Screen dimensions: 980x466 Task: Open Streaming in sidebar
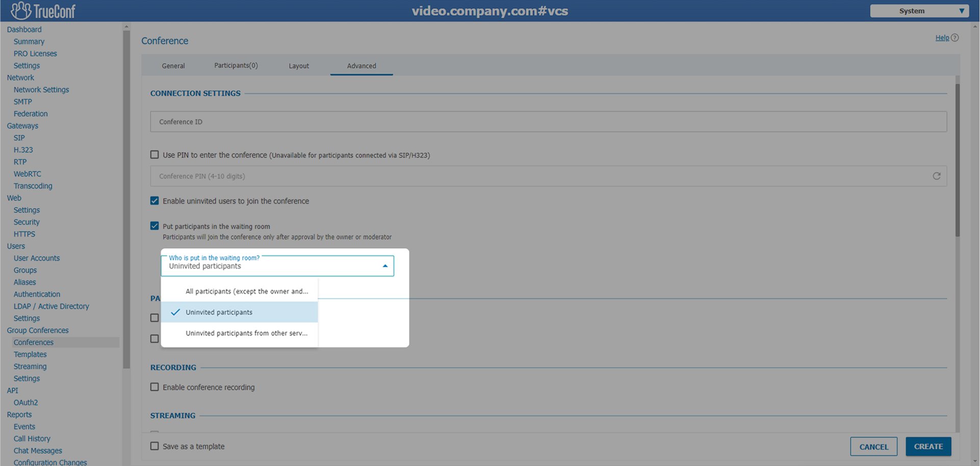point(30,367)
